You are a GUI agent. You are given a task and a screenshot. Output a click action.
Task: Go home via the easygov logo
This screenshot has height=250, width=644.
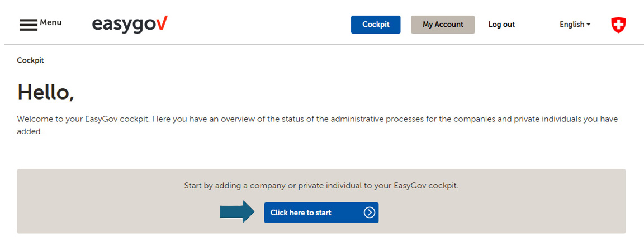130,24
